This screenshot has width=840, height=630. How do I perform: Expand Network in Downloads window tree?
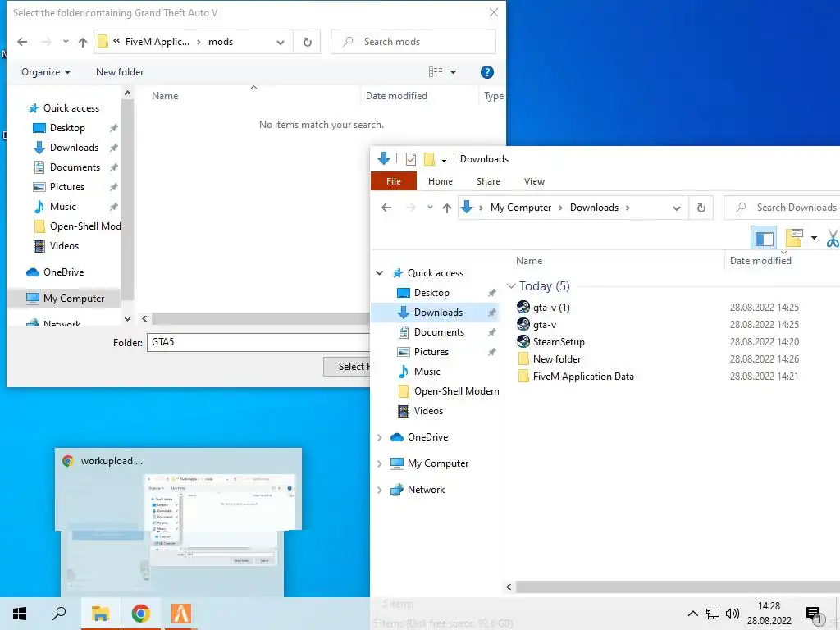point(379,490)
